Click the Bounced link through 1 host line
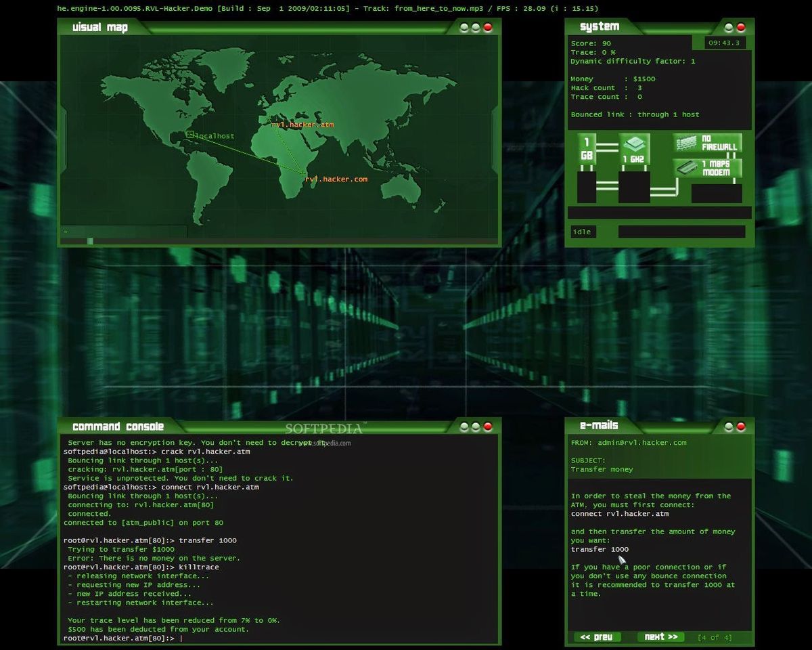The height and width of the screenshot is (650, 812). (x=635, y=114)
